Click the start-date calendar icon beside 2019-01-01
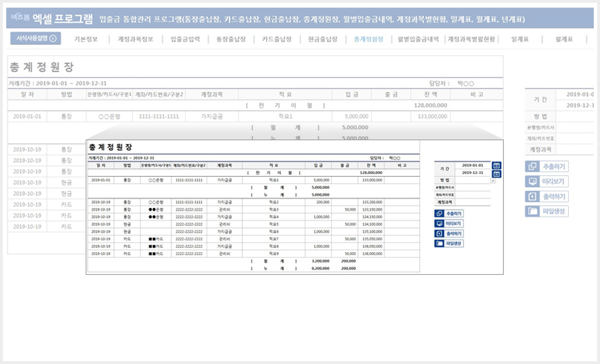600x364 pixels. point(496,166)
